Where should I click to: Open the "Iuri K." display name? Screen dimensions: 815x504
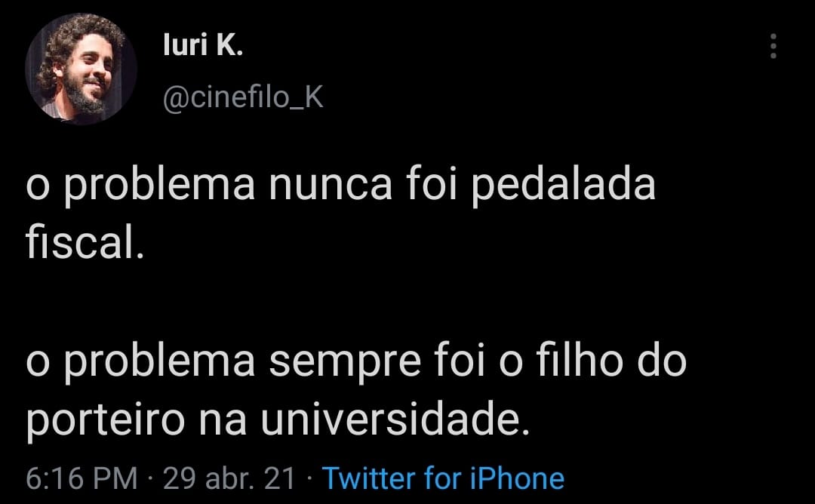[x=204, y=48]
